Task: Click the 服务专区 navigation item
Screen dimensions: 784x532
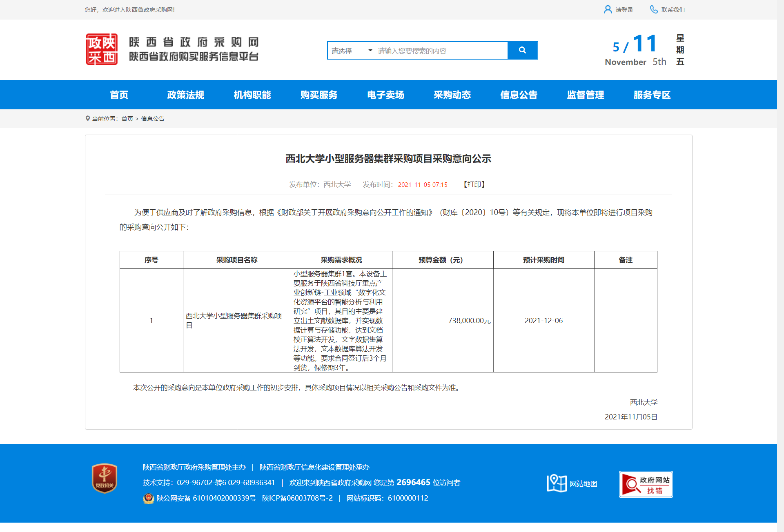Action: pyautogui.click(x=652, y=95)
